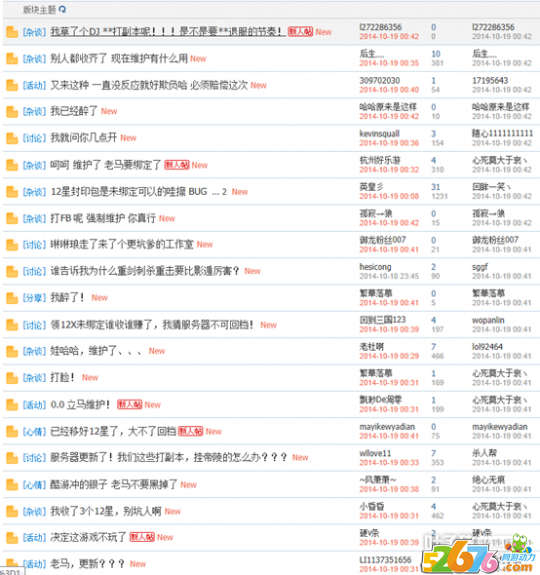Click folder icon of 呵呵 维护了 thread

tap(12, 165)
